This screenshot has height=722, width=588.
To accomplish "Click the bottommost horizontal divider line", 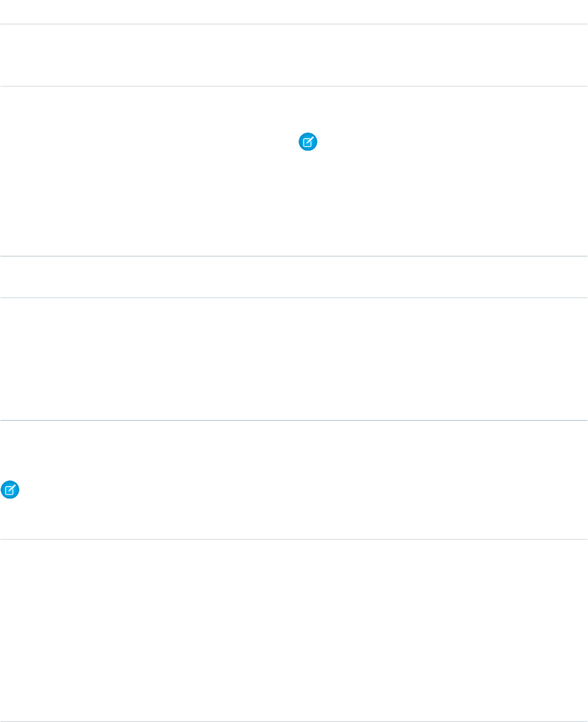I will click(x=294, y=721).
